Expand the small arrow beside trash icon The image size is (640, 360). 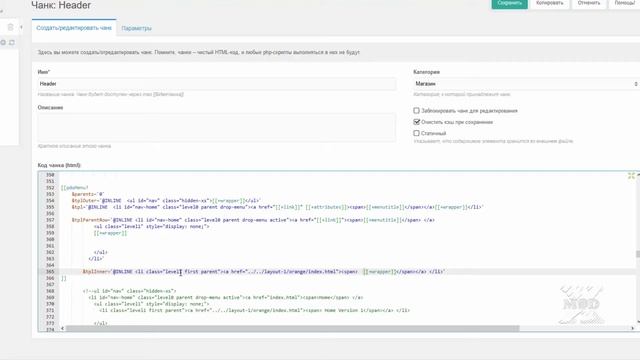[21, 27]
